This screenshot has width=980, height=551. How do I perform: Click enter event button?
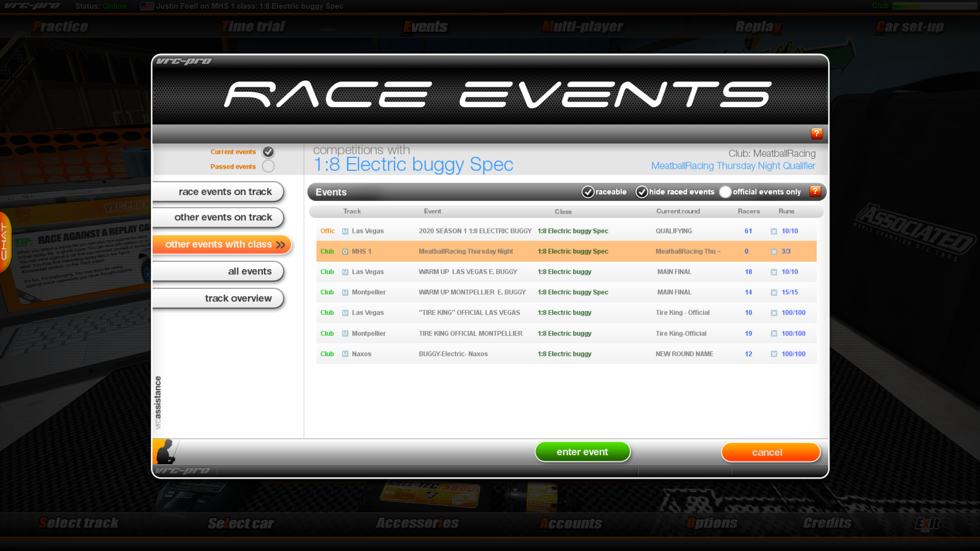582,452
